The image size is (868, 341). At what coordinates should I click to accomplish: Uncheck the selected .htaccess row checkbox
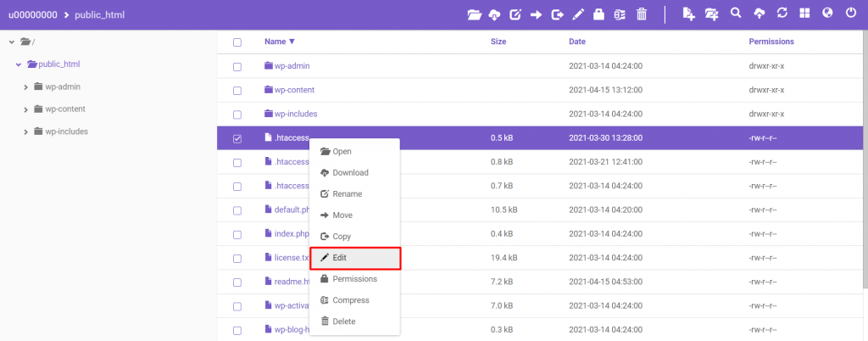tap(237, 139)
